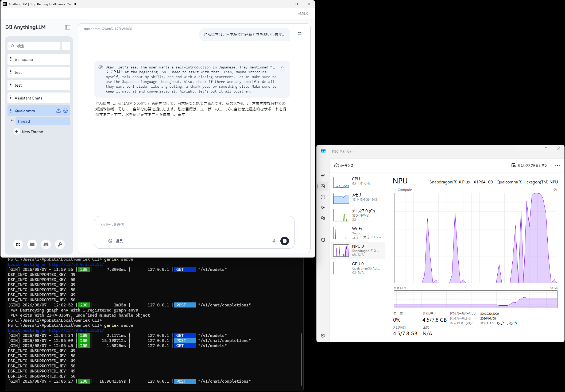
Task: Open the Qualcomm workspace settings gear
Action: pos(65,111)
